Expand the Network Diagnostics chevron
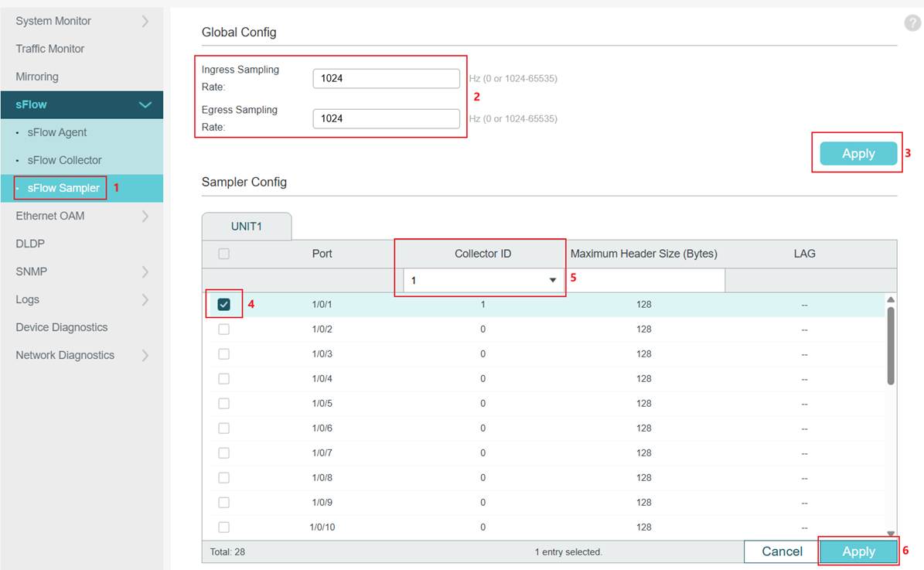The height and width of the screenshot is (570, 924). coord(145,356)
